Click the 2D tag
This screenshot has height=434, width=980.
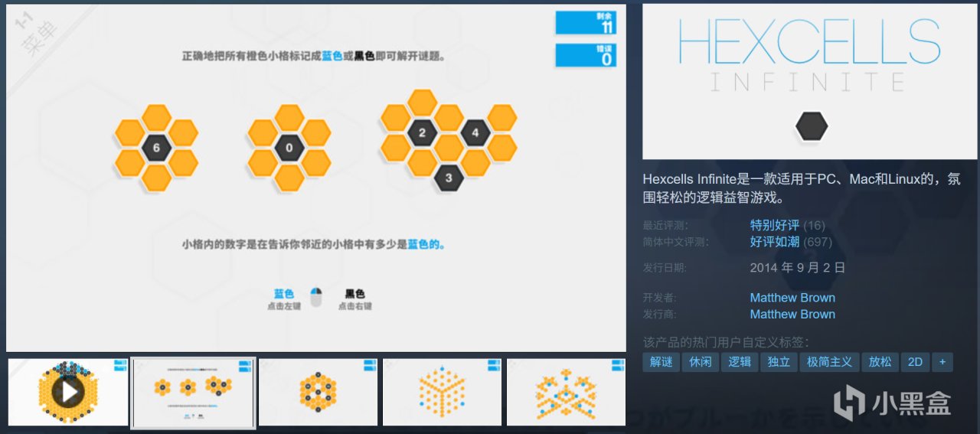click(915, 362)
